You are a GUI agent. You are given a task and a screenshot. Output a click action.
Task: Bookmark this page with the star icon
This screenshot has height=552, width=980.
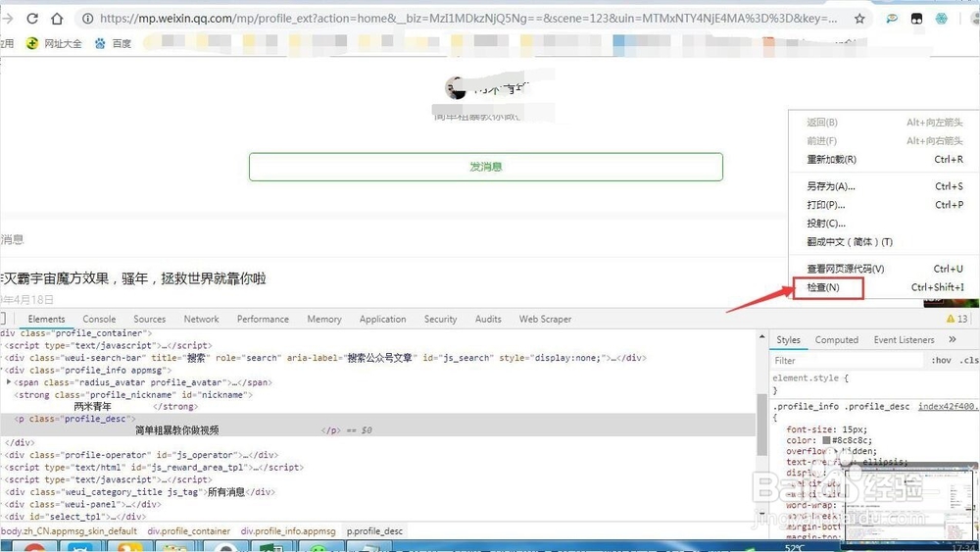[859, 19]
